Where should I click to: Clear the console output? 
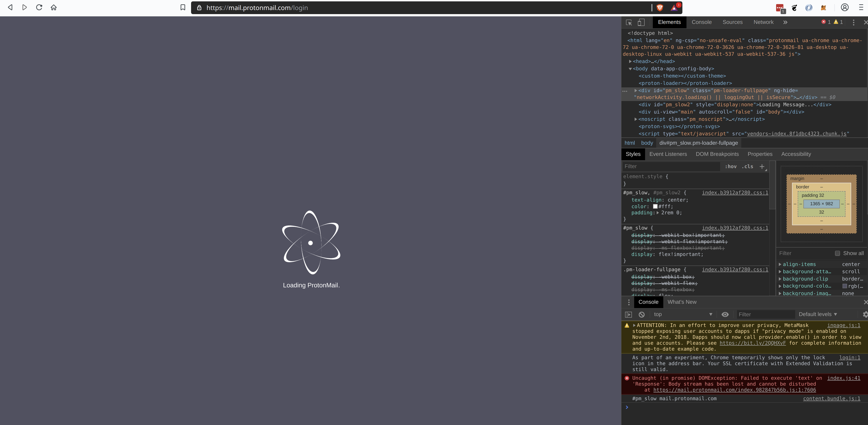[x=641, y=314]
